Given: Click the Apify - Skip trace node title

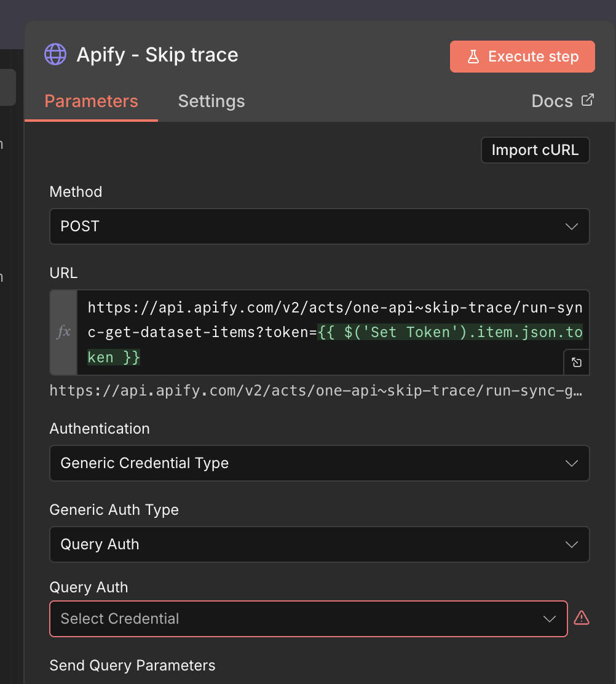Looking at the screenshot, I should pos(157,55).
